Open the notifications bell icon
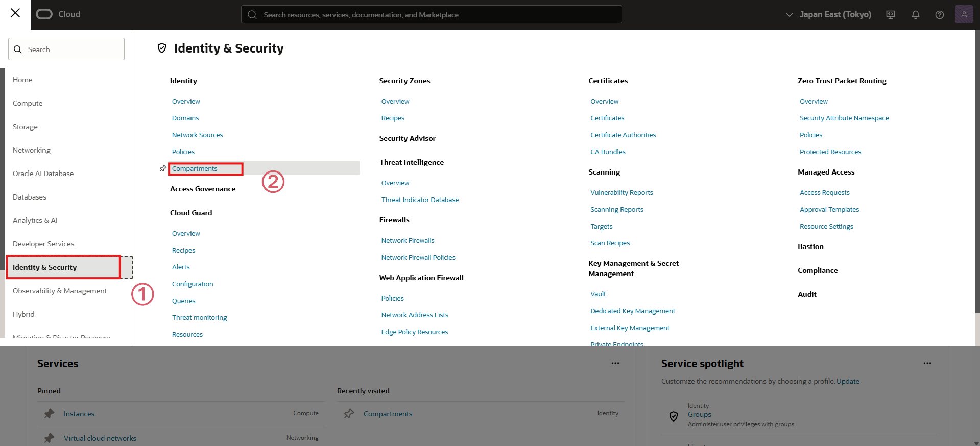Image resolution: width=980 pixels, height=446 pixels. pyautogui.click(x=916, y=15)
